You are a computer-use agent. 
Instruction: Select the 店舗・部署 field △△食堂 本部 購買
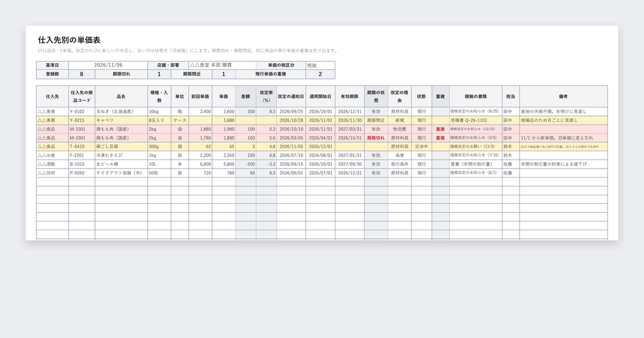point(222,65)
